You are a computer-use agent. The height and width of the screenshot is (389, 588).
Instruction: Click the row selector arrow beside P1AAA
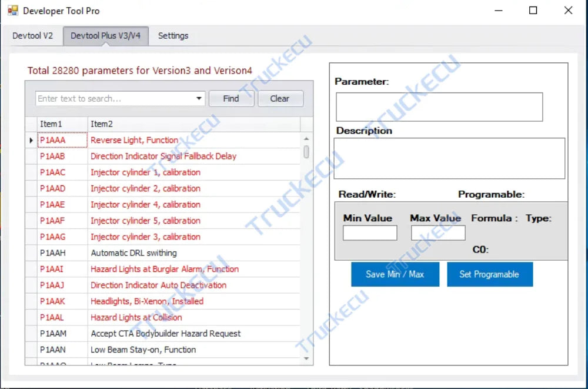pos(31,140)
